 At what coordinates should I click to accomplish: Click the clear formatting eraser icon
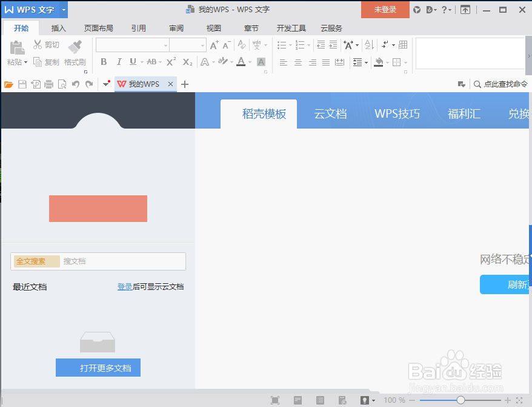(x=242, y=44)
